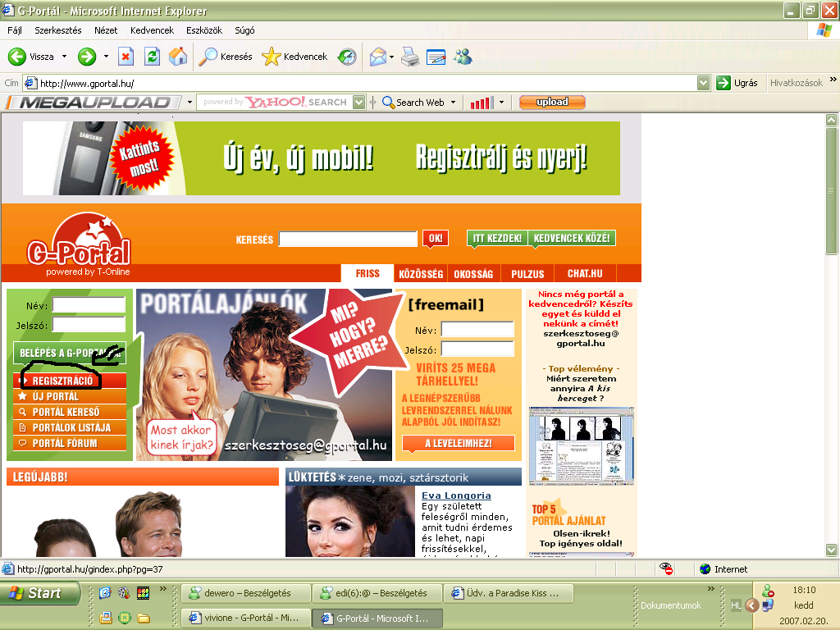Open the mail envelope toolbar button
Viewport: 840px width, 630px height.
coord(378,57)
